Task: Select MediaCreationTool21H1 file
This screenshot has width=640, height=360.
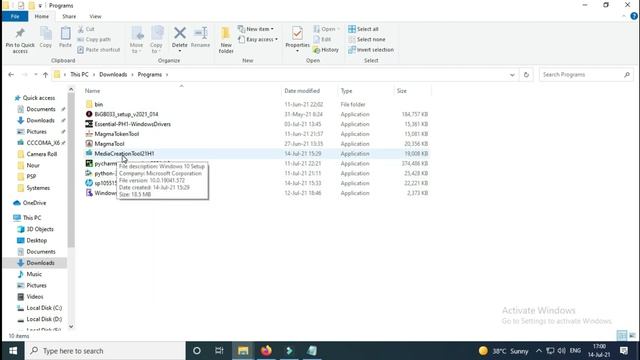Action: (x=124, y=153)
